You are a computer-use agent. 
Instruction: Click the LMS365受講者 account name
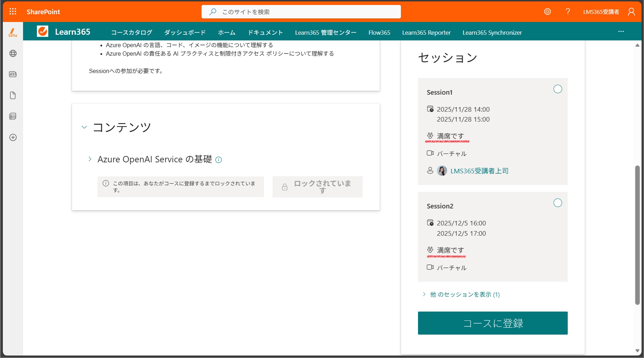click(x=601, y=12)
